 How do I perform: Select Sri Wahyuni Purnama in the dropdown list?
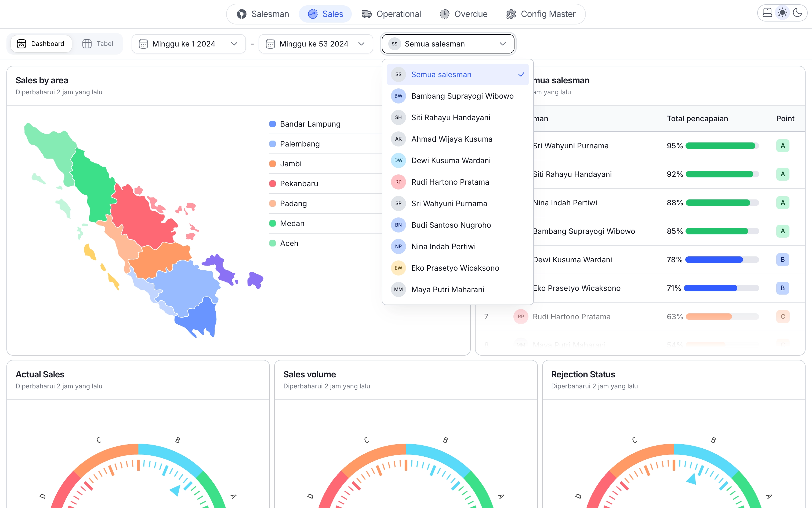(458, 204)
